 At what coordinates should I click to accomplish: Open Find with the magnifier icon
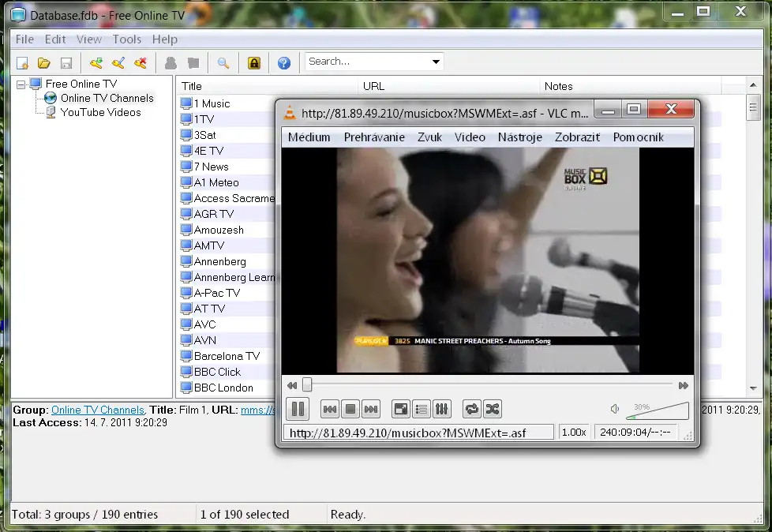coord(223,63)
